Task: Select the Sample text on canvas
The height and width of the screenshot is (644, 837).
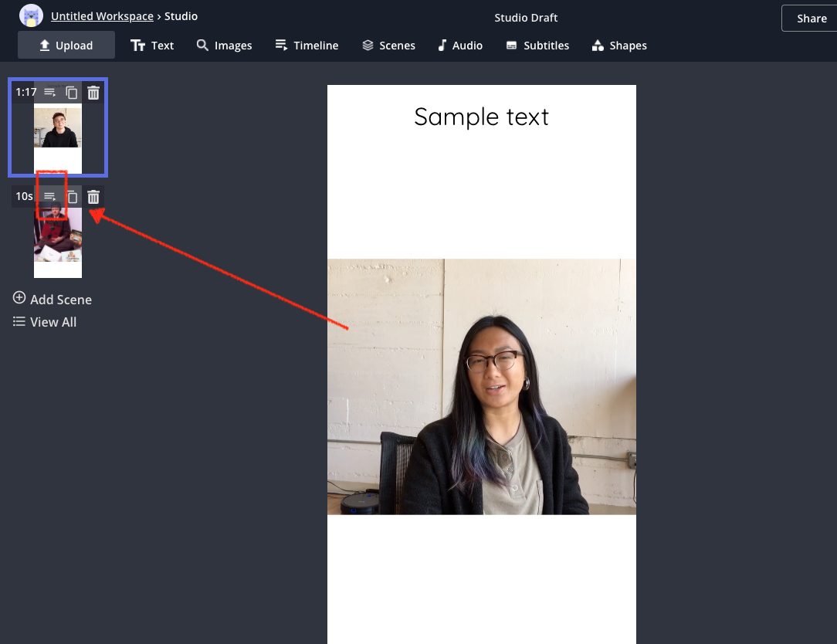Action: (x=481, y=117)
